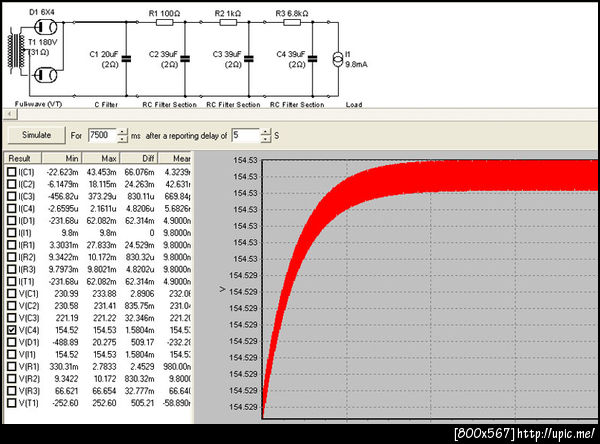This screenshot has width=600, height=444.
Task: Click the V(R3) Max value 66.654
Action: click(104, 391)
